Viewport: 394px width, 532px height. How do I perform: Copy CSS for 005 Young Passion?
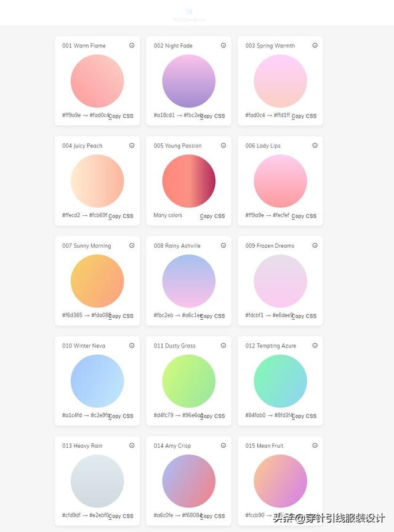(212, 216)
